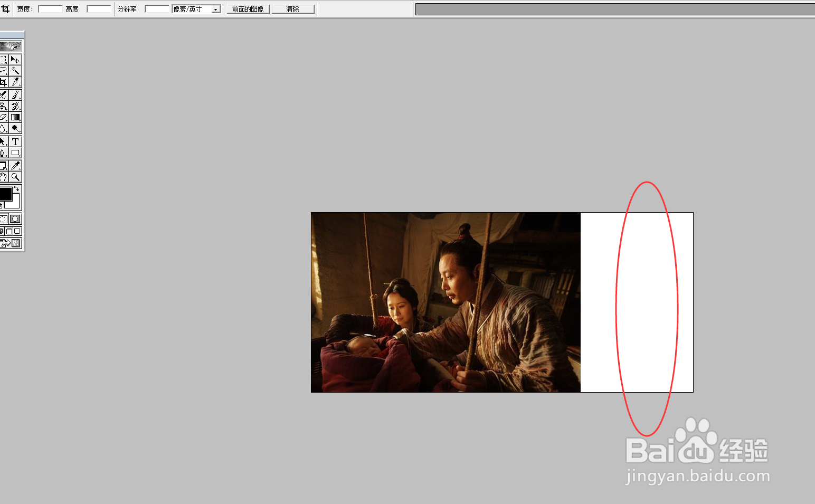The width and height of the screenshot is (815, 504).
Task: Focus the 高度 (height) input field
Action: click(99, 9)
